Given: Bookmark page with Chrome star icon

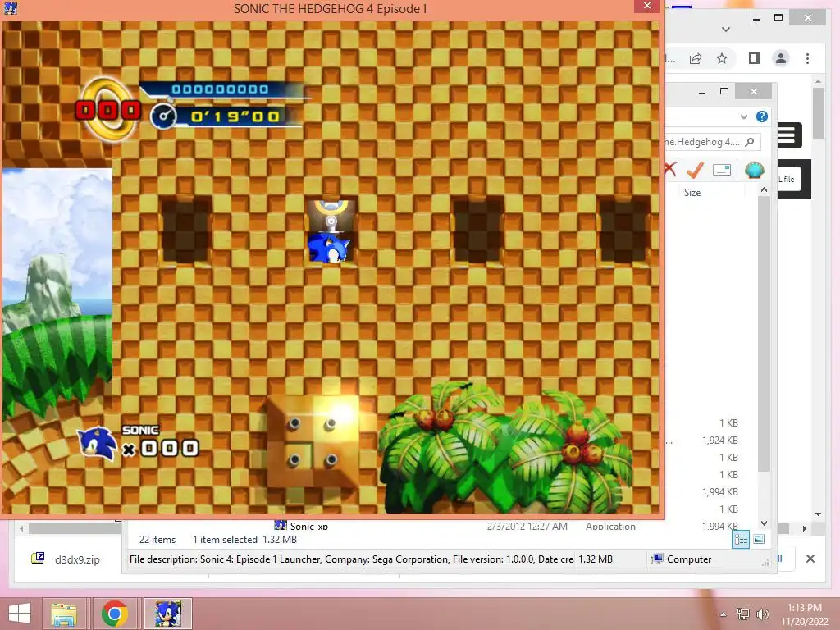Looking at the screenshot, I should pyautogui.click(x=722, y=58).
